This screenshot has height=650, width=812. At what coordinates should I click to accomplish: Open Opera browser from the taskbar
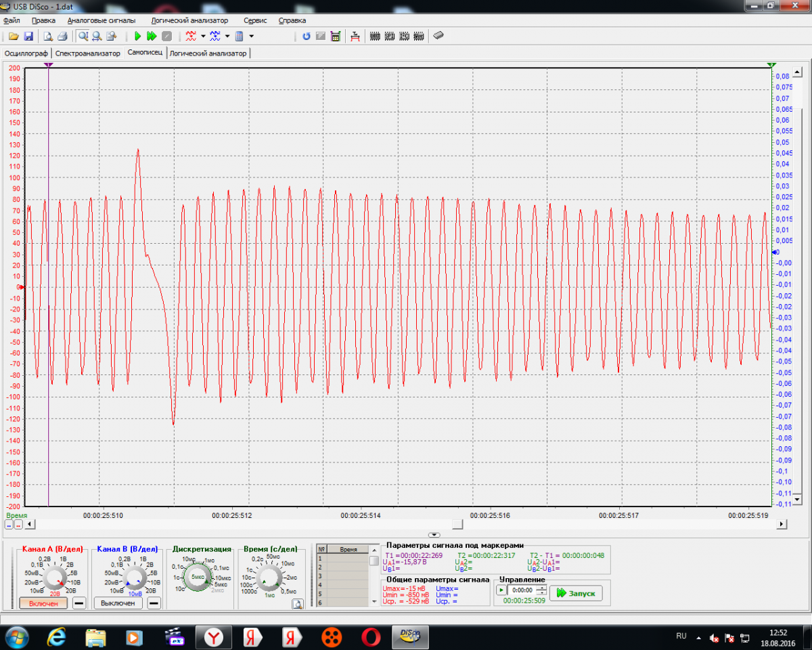pyautogui.click(x=370, y=636)
